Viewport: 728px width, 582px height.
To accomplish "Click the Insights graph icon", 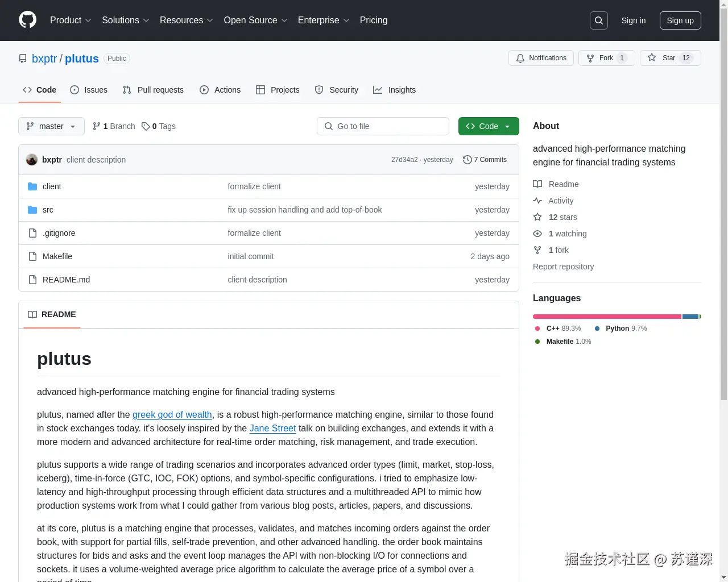I will coord(378,90).
